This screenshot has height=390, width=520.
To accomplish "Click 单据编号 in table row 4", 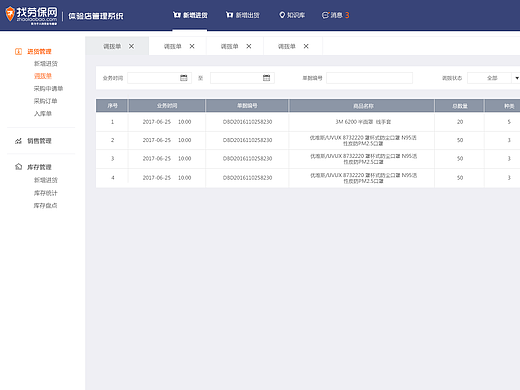I will pyautogui.click(x=247, y=178).
